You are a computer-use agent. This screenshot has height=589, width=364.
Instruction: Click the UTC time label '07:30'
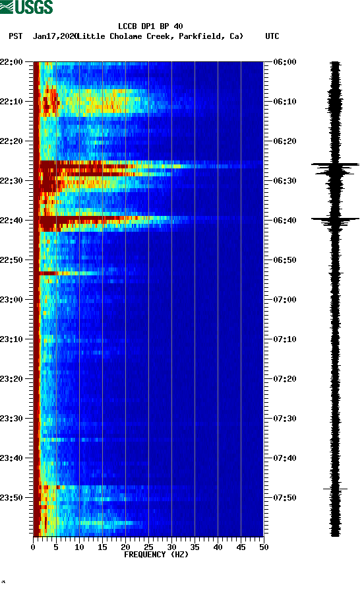point(285,419)
